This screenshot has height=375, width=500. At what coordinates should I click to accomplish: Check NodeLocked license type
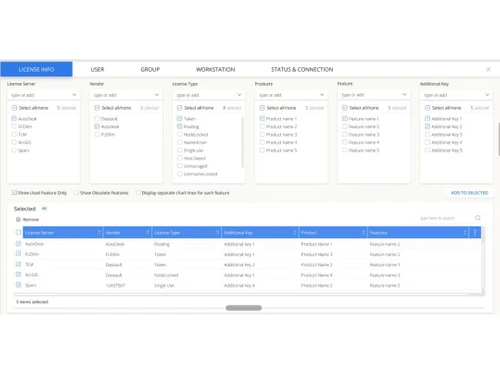point(179,134)
